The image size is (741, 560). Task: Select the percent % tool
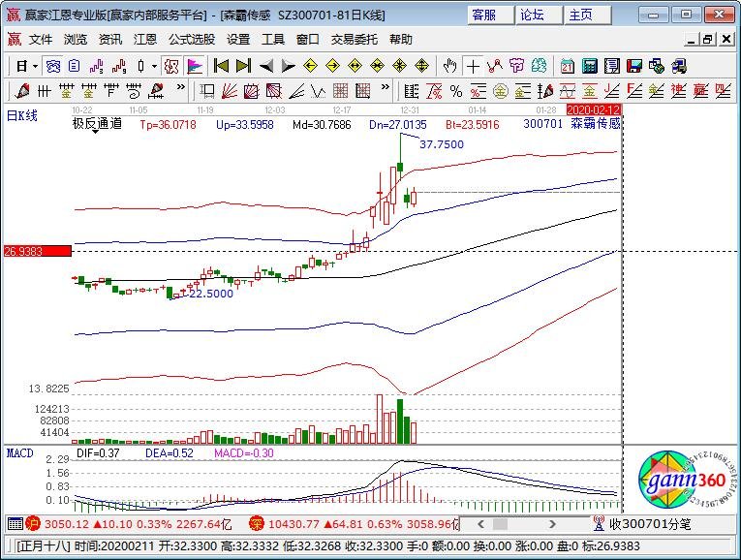[456, 90]
